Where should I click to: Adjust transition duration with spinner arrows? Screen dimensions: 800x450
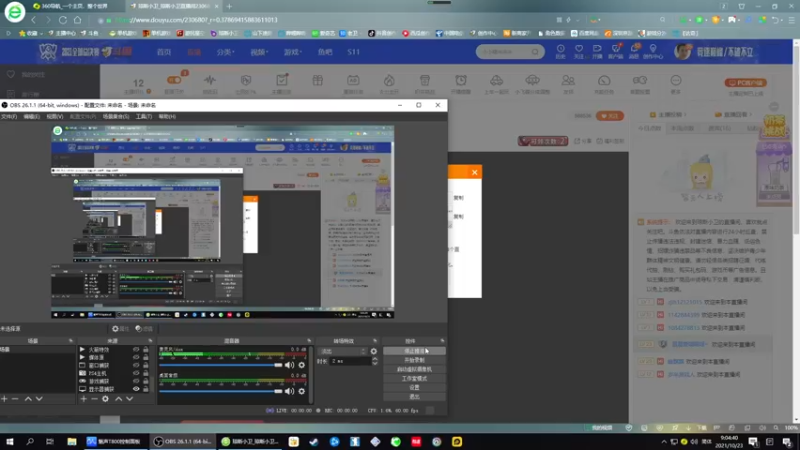tap(375, 361)
